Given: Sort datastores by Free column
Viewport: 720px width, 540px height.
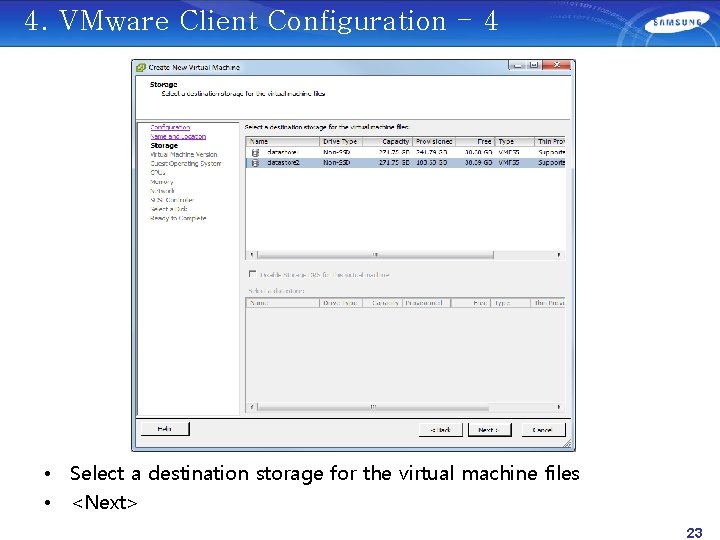Looking at the screenshot, I should [x=475, y=141].
